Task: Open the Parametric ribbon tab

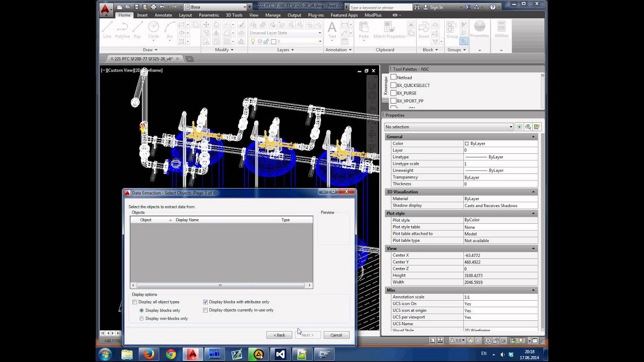Action: 209,15
